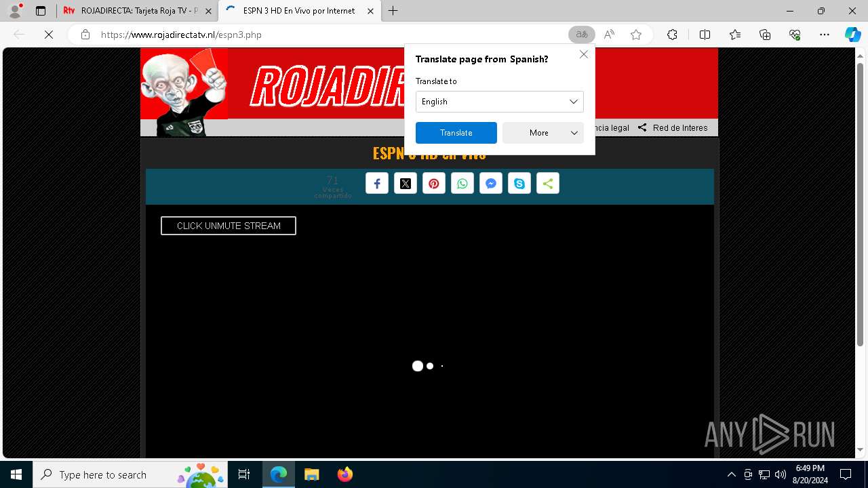
Task: Click the taskbar search box
Action: (131, 474)
